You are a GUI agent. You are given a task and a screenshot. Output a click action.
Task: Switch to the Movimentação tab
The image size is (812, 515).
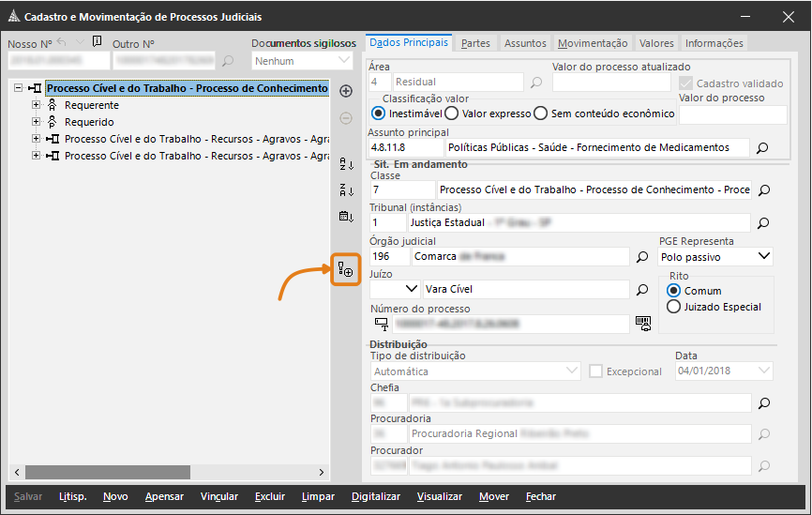(x=593, y=43)
